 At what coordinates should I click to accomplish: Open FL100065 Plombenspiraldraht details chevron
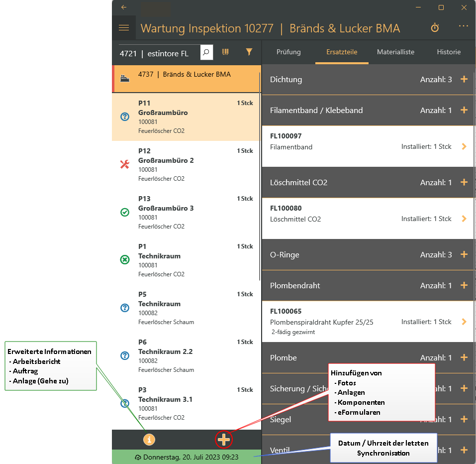pyautogui.click(x=464, y=322)
